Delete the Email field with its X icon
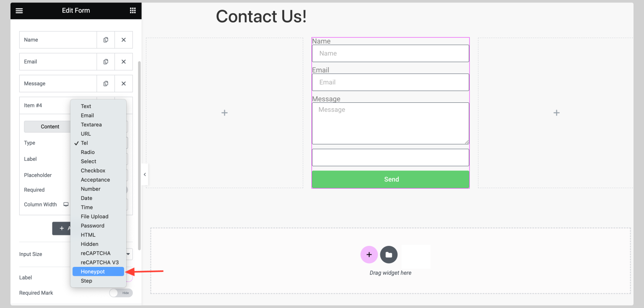The height and width of the screenshot is (308, 644). point(124,61)
